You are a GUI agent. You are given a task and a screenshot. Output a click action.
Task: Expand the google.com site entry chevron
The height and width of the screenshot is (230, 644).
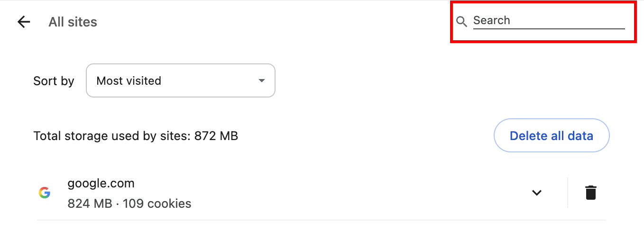point(536,193)
